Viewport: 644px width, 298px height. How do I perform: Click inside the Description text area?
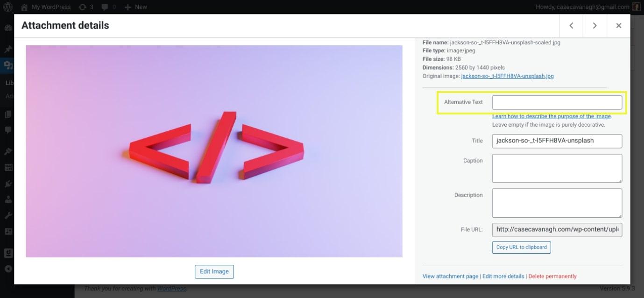pos(557,203)
